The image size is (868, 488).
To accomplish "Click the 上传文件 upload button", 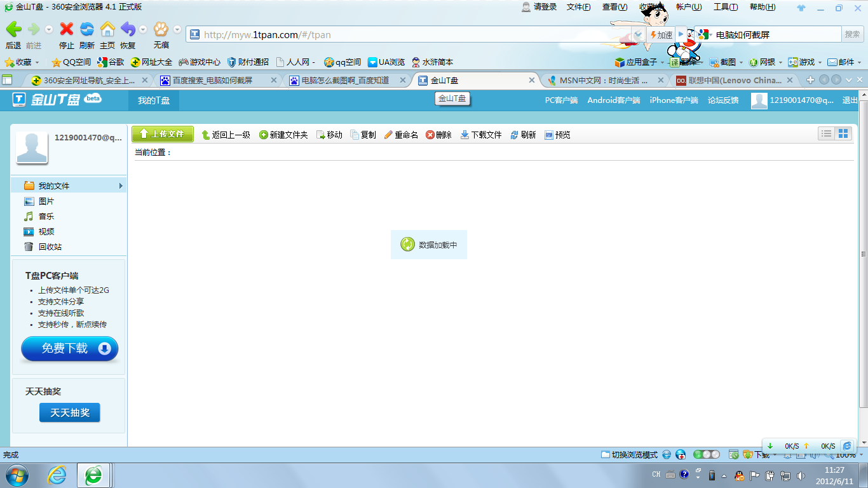I will click(163, 134).
